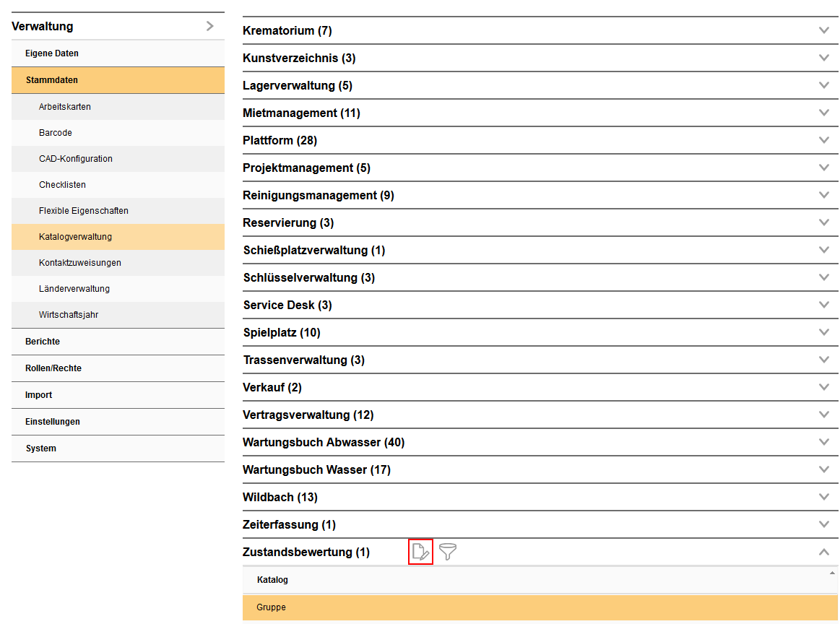Expand the Wartungsbuch Abwasser (40) section
840x624 pixels.
[x=823, y=442]
